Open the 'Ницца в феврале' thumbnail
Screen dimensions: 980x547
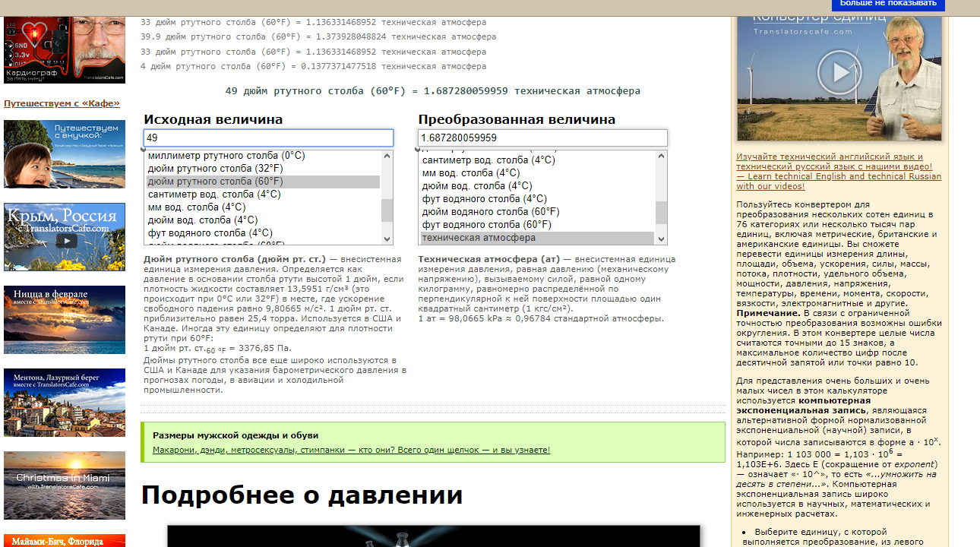pos(65,320)
